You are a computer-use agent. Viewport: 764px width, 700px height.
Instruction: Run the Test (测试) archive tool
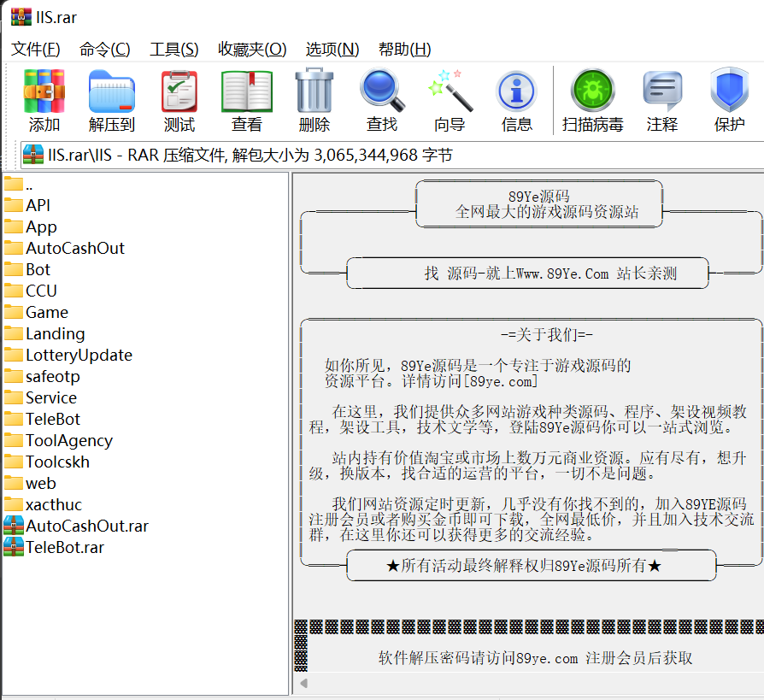coord(179,92)
